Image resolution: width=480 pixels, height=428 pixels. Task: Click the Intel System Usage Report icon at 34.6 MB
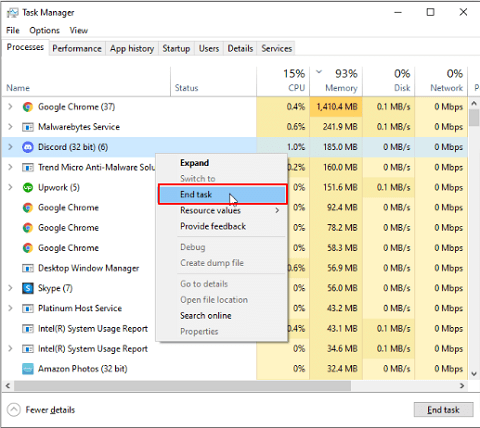(28, 349)
